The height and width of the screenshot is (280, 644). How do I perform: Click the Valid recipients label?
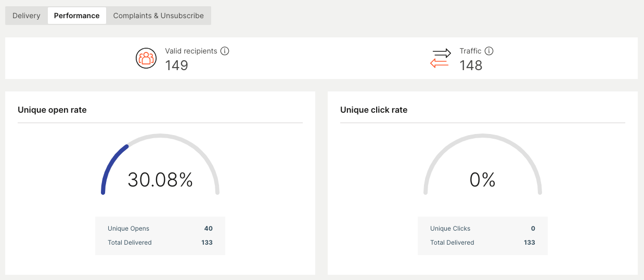pyautogui.click(x=191, y=51)
